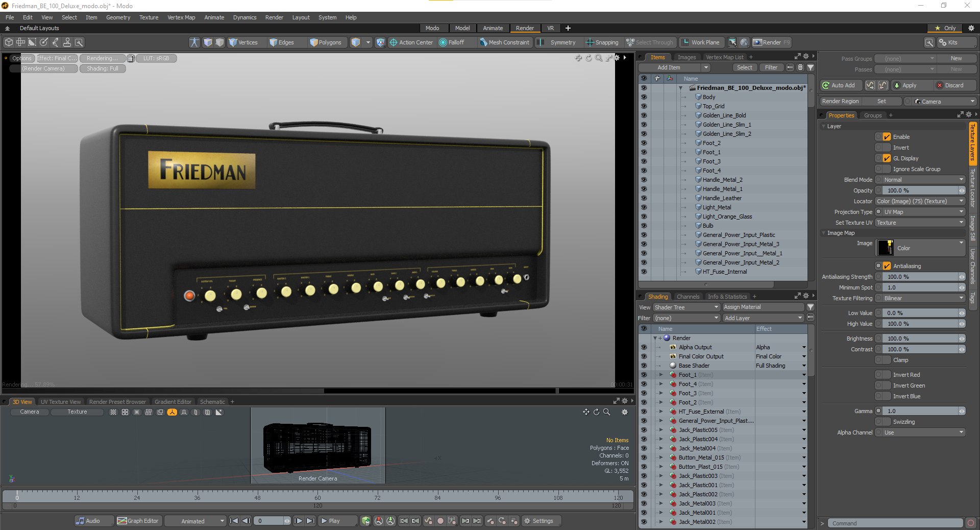Switch to the Channels tab in Shading panel

click(x=688, y=297)
